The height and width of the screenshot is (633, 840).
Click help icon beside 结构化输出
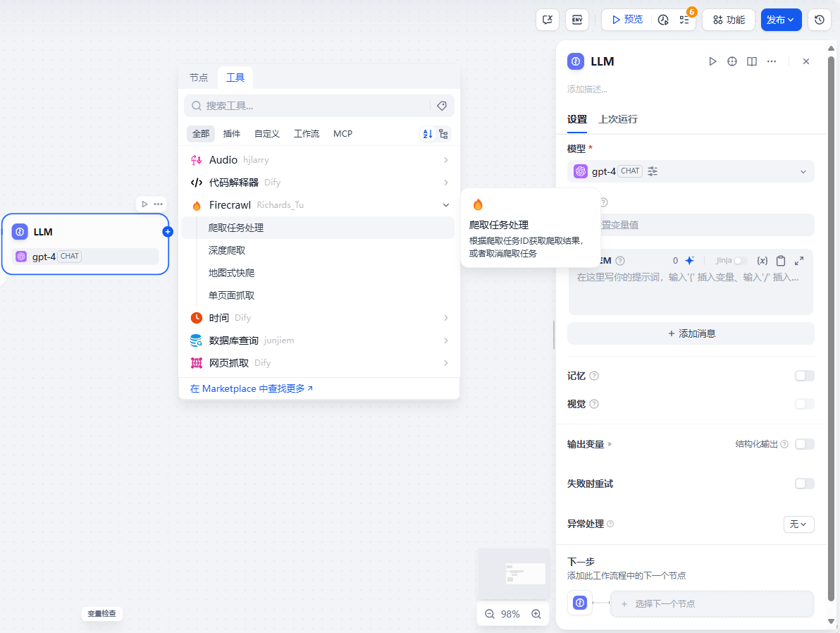click(784, 444)
